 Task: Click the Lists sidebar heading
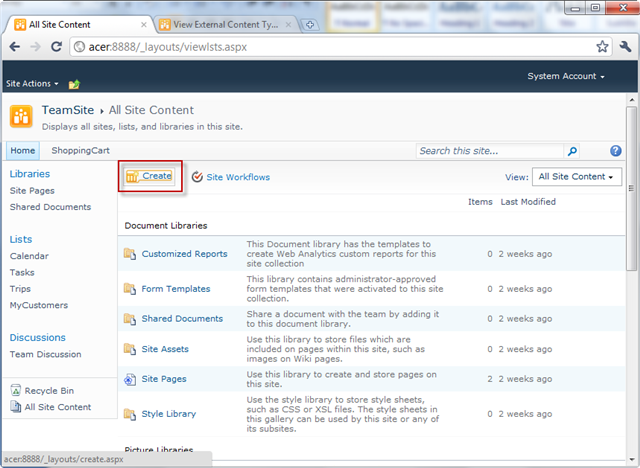(21, 240)
